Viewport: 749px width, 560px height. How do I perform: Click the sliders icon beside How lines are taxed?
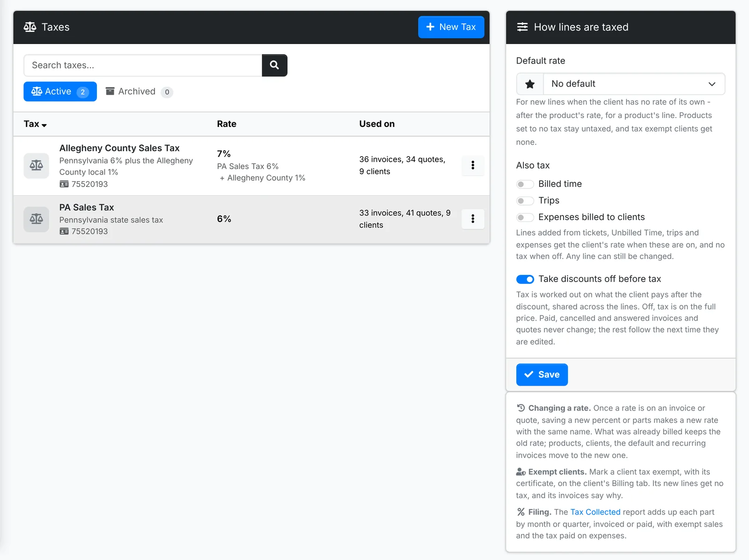(x=522, y=27)
